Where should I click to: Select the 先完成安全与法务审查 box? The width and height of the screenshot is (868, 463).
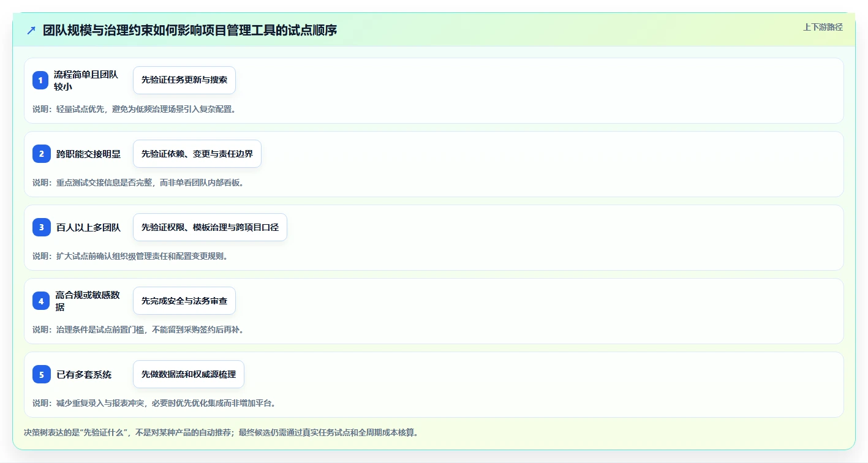click(x=184, y=301)
